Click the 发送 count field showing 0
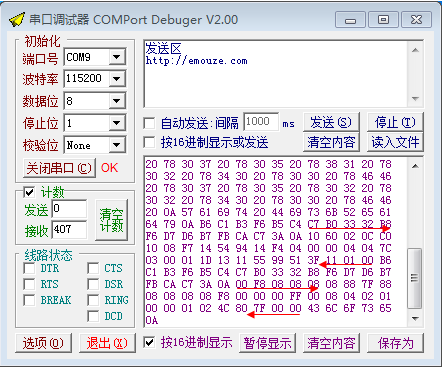The width and height of the screenshot is (443, 368). [x=69, y=209]
